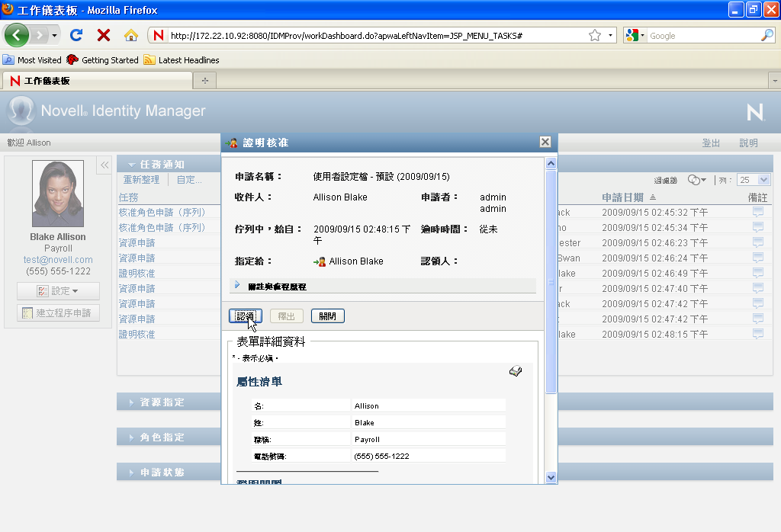Collapse the 任務通知 section header

131,165
